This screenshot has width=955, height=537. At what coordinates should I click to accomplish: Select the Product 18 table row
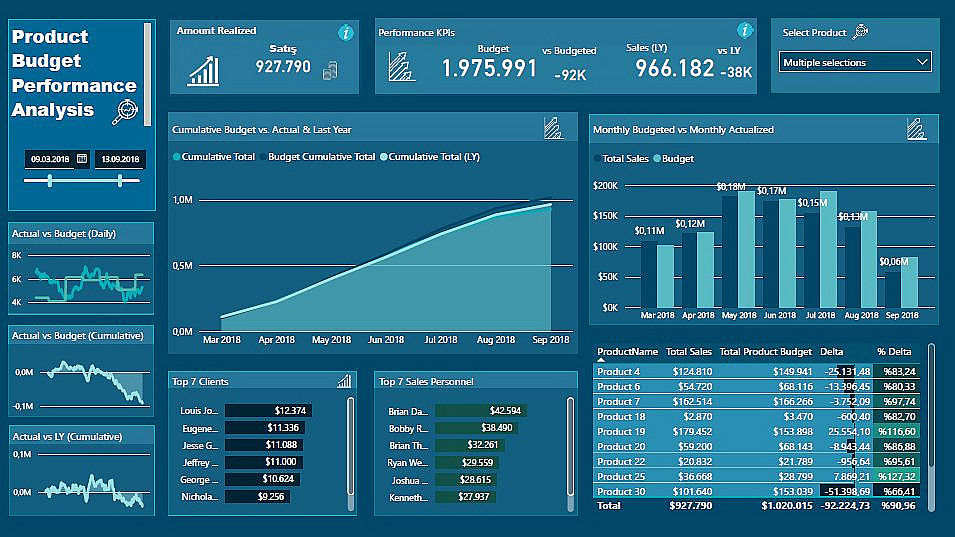(756, 416)
